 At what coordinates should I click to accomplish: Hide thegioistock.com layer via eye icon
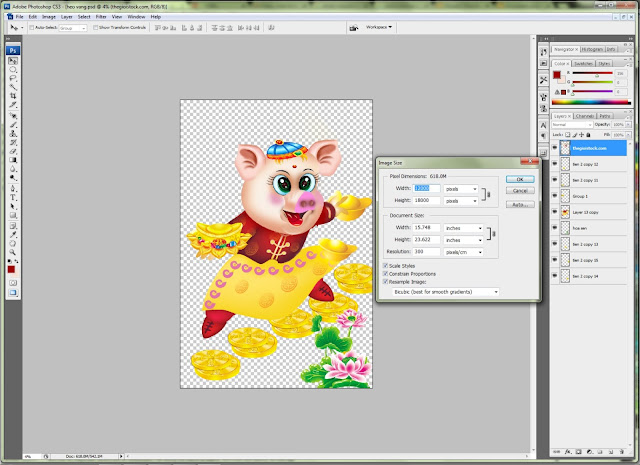[555, 148]
